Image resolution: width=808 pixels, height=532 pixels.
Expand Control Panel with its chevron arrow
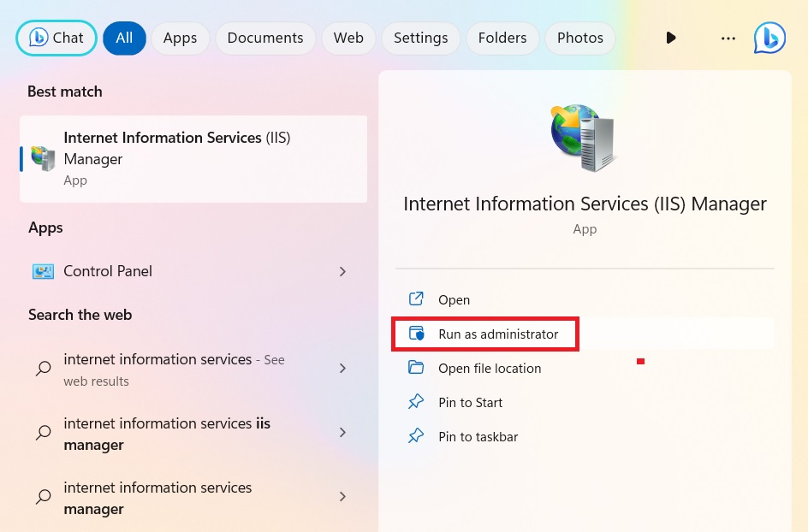(x=342, y=271)
